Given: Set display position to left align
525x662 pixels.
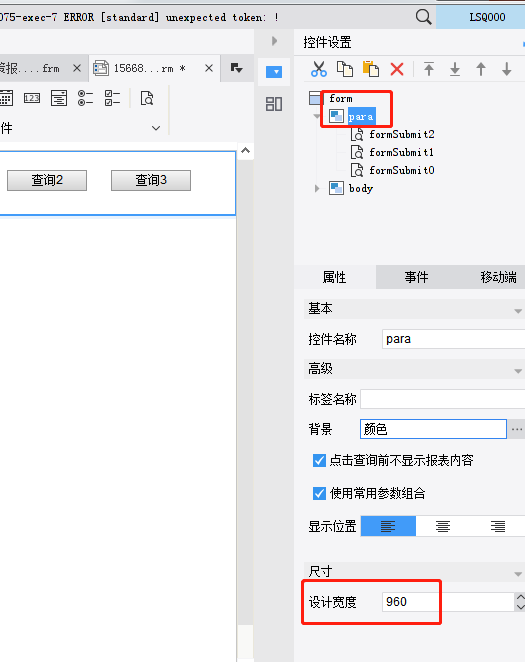Looking at the screenshot, I should pyautogui.click(x=388, y=526).
